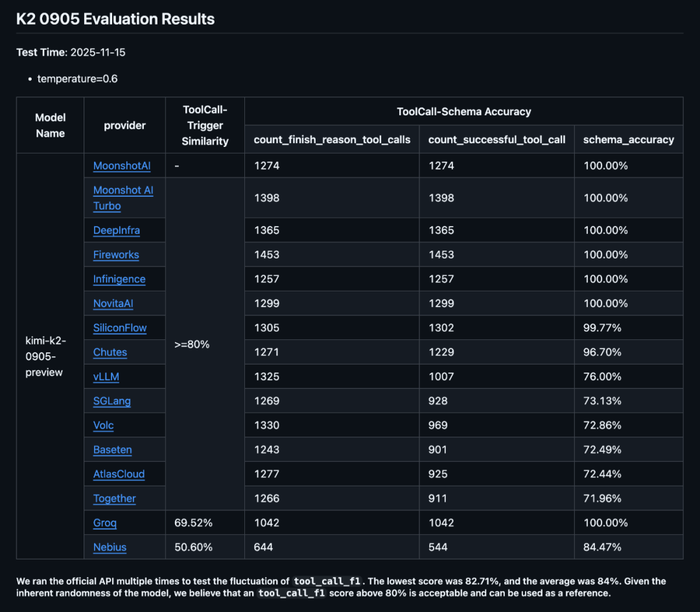Open the MoonshotAI provider link
Screen dimensions: 700x612
122,166
